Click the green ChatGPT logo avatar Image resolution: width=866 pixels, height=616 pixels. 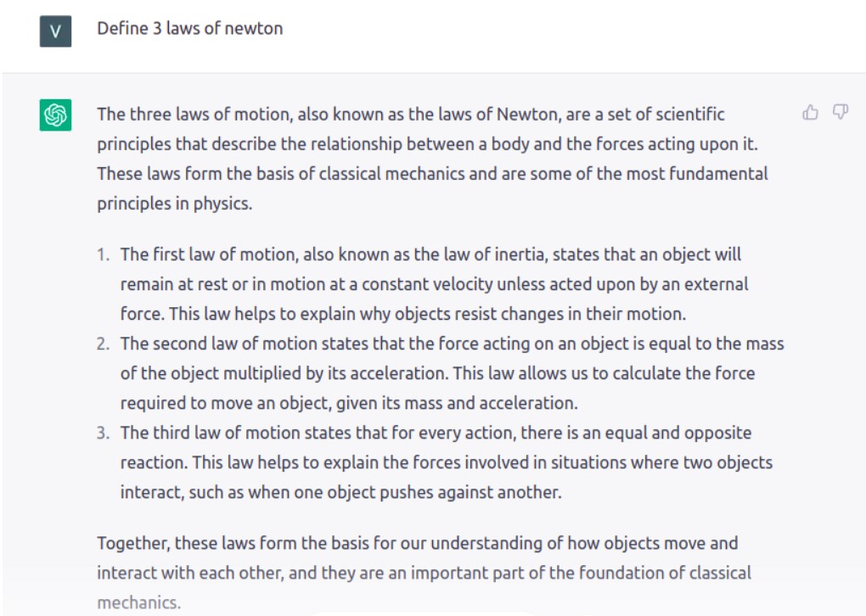(55, 115)
